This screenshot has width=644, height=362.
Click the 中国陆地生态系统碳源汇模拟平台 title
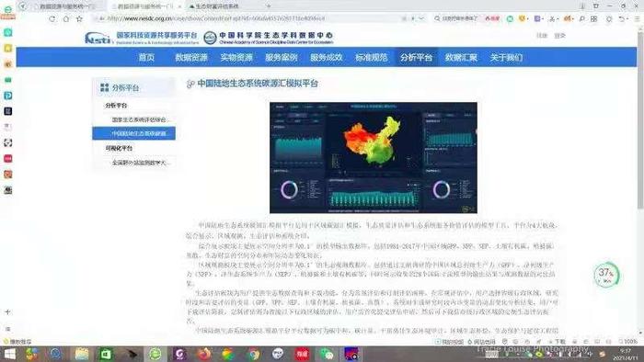(x=258, y=84)
